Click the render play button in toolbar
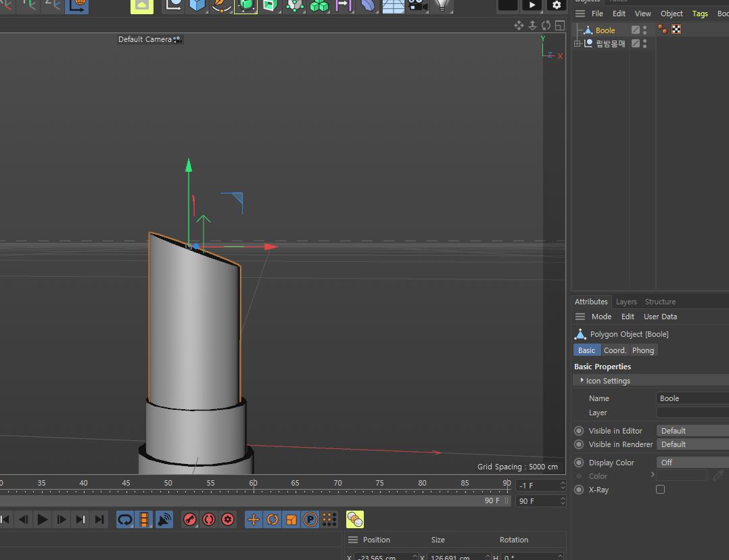Viewport: 729px width, 560px height. click(532, 5)
